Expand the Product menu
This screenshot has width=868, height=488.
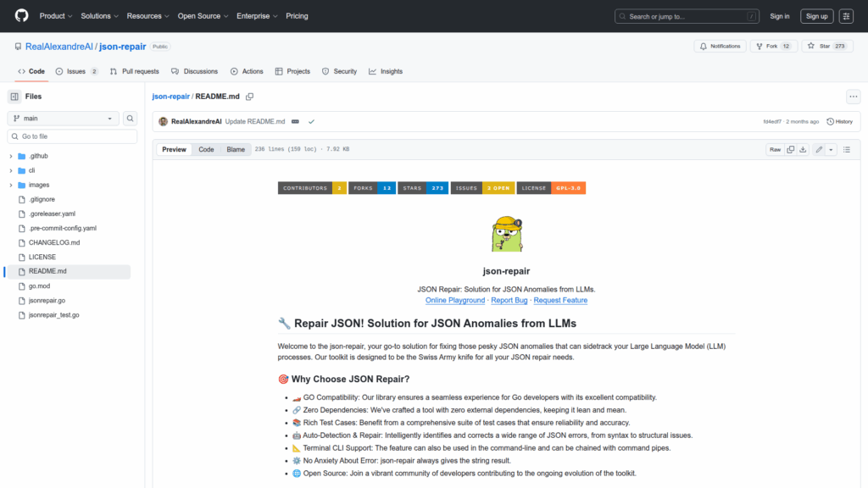click(56, 16)
